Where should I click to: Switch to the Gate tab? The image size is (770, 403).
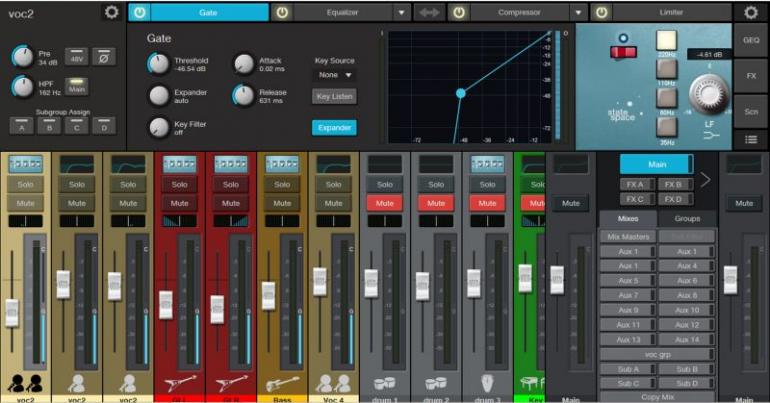pos(208,13)
